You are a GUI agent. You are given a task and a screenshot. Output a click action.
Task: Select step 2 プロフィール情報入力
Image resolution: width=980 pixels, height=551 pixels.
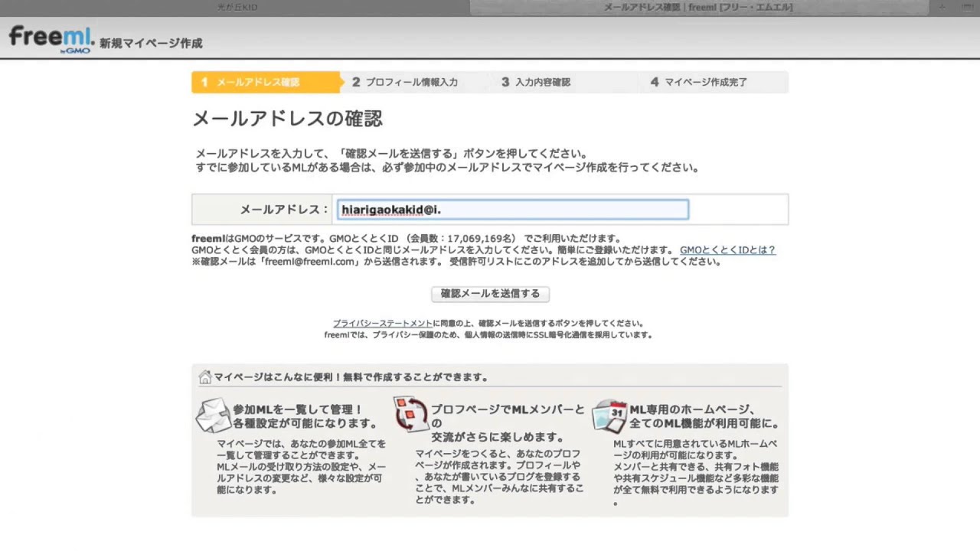point(405,82)
